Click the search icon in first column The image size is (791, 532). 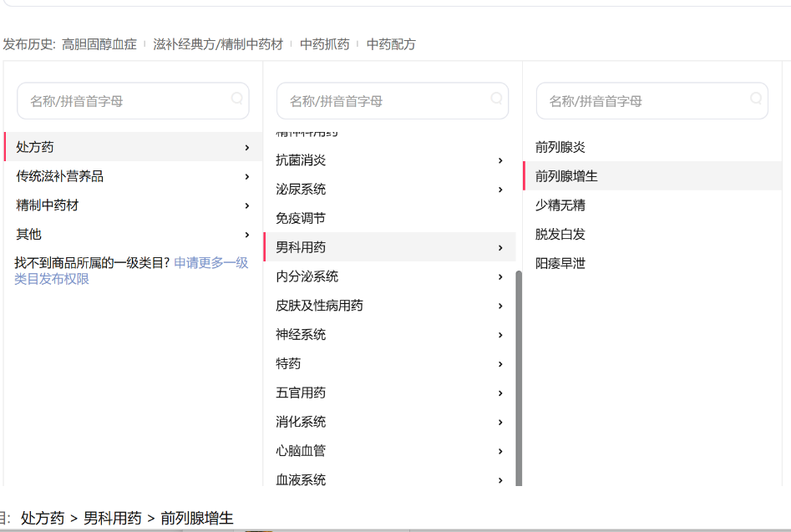(x=237, y=99)
